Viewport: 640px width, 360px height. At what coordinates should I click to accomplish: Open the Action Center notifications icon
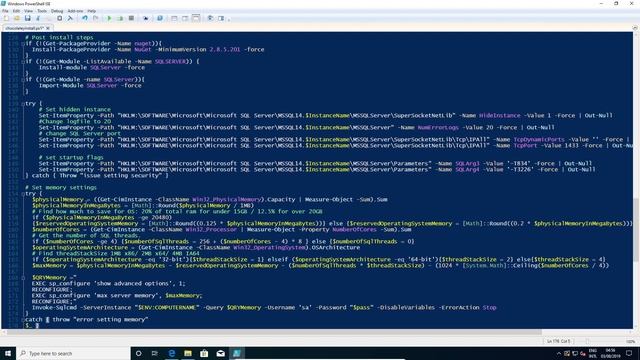pyautogui.click(x=629, y=353)
